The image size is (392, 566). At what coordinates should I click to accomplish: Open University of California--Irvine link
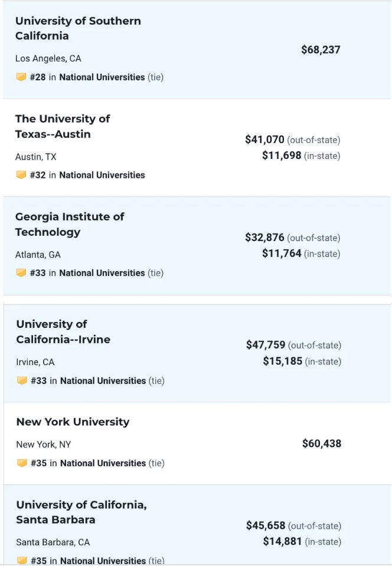click(x=63, y=332)
